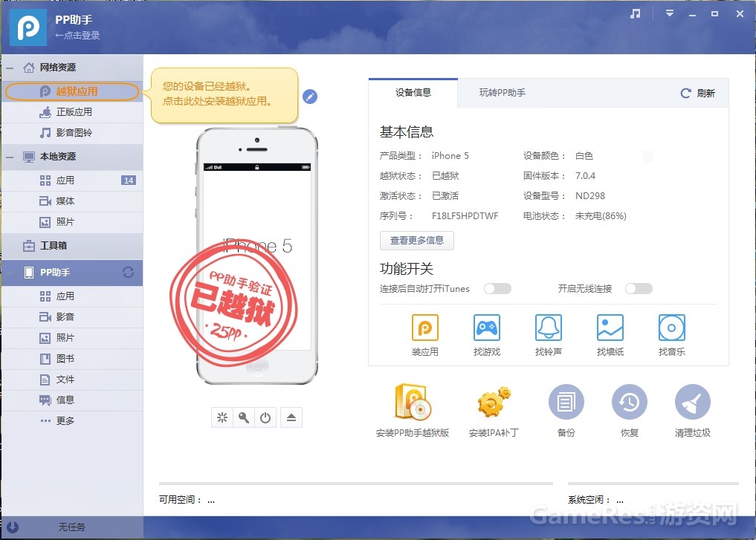Open the title bar dropdown menu arrow
This screenshot has height=540, width=756.
pos(670,13)
